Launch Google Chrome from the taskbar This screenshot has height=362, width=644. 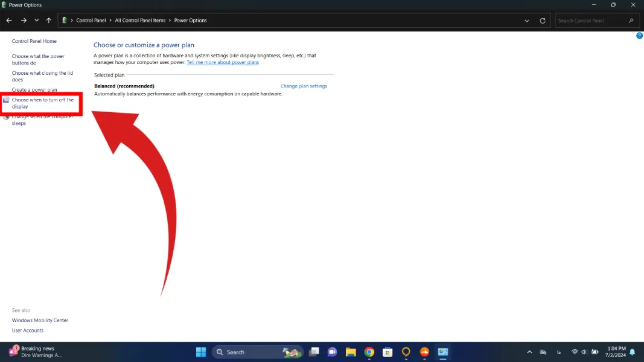369,352
